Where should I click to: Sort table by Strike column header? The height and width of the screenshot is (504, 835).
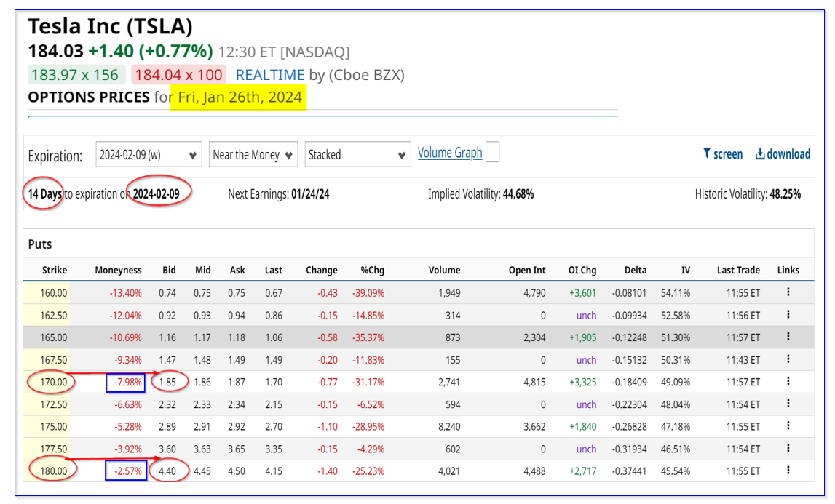(x=54, y=270)
